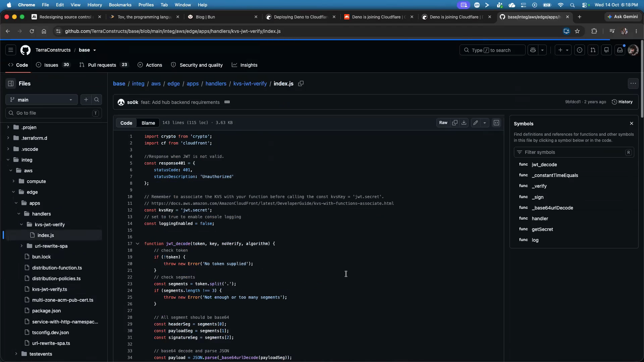Open the global navigation hamburger menu

pos(11,50)
